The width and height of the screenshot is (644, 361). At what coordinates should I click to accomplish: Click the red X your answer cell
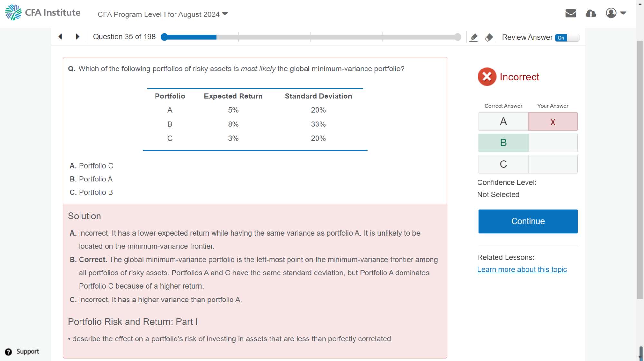[x=553, y=122]
